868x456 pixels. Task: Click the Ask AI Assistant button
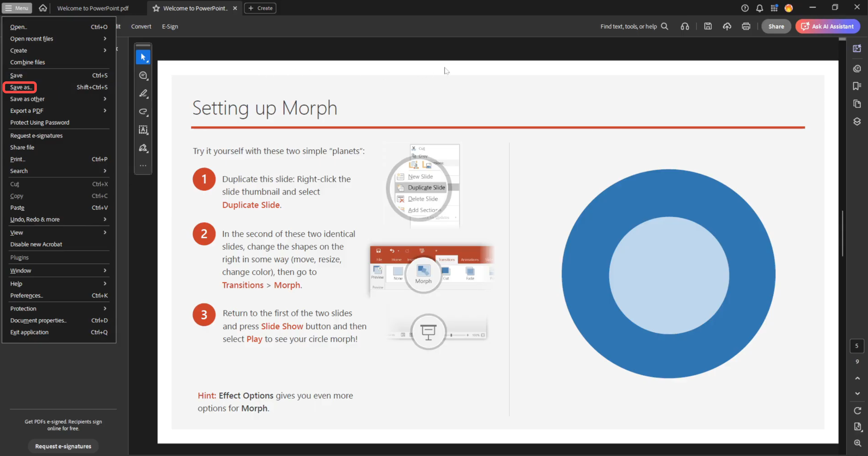pyautogui.click(x=828, y=26)
